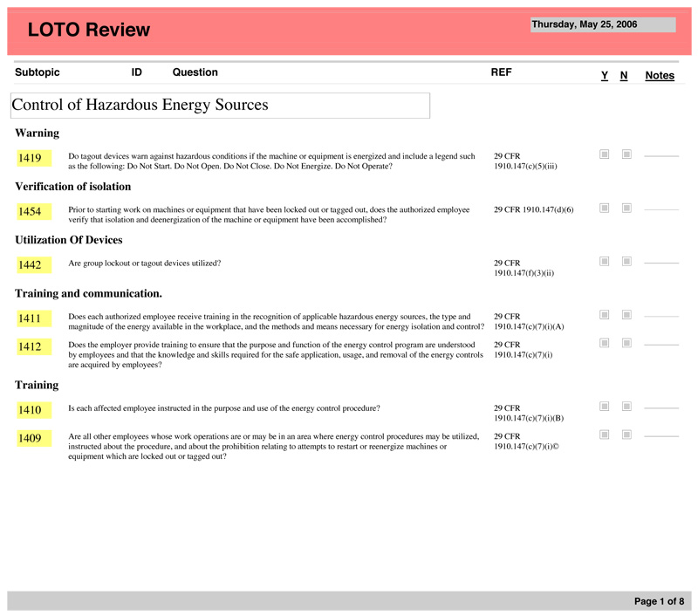The width and height of the screenshot is (698, 616).
Task: Click the Notes line for question 1454
Action: tap(661, 209)
